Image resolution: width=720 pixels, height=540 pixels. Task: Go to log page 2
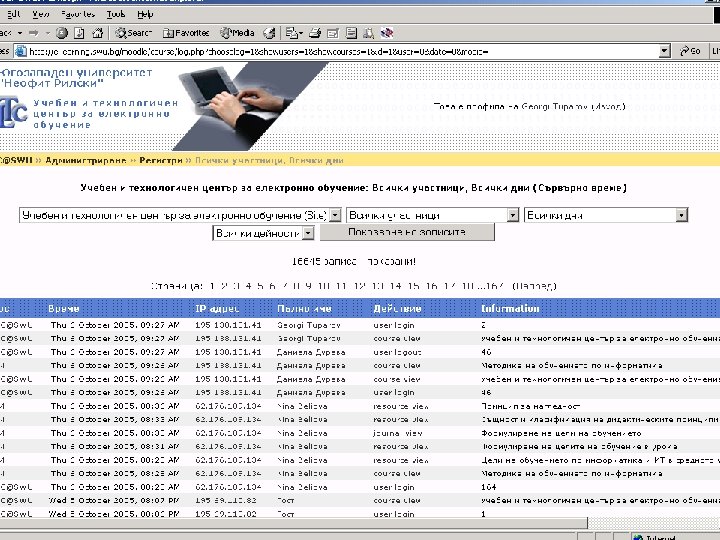(x=224, y=286)
